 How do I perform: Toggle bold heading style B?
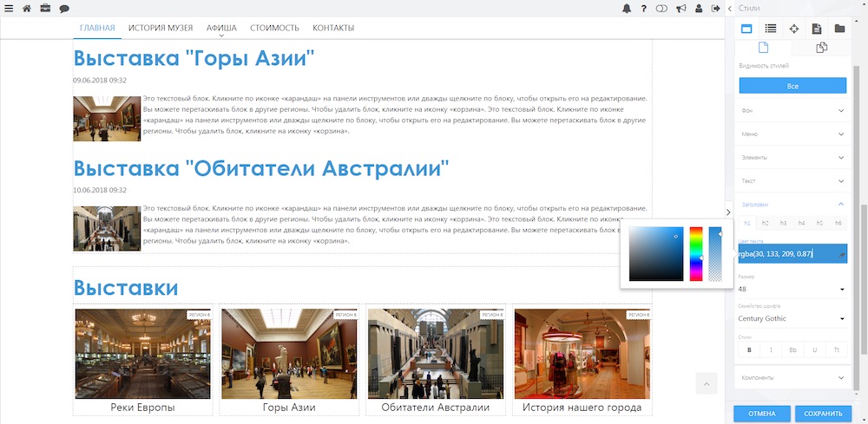pyautogui.click(x=750, y=350)
